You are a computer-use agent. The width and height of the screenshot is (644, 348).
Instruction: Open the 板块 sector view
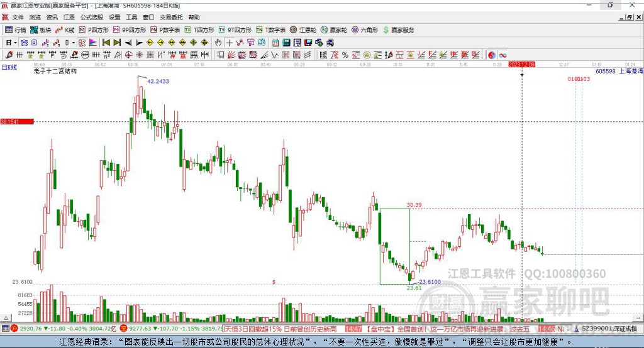(x=41, y=30)
